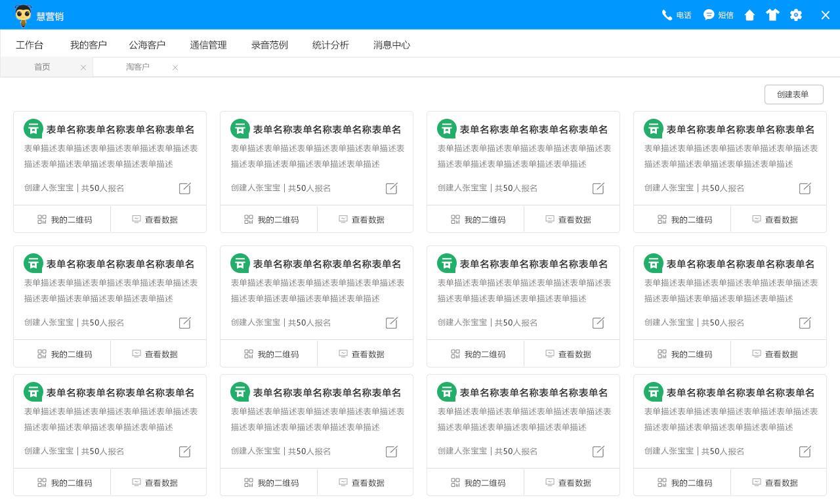Open the skin theme shirt icon
The width and height of the screenshot is (840, 504).
tap(772, 15)
